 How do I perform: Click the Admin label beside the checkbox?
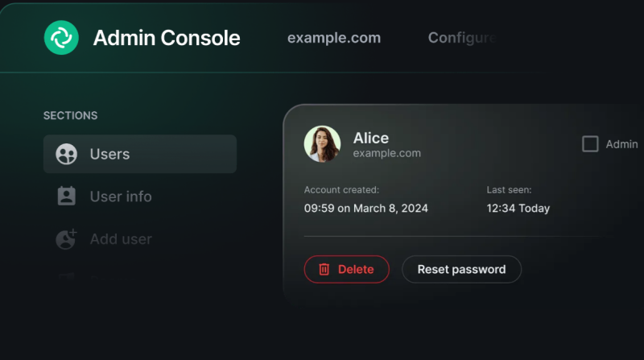[621, 144]
